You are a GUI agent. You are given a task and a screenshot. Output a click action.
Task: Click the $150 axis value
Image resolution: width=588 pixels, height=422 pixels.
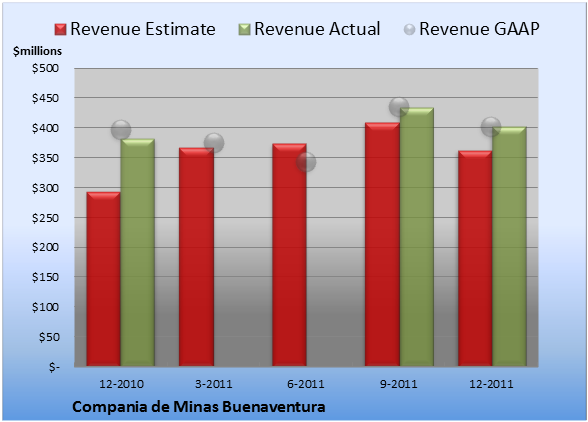(45, 277)
